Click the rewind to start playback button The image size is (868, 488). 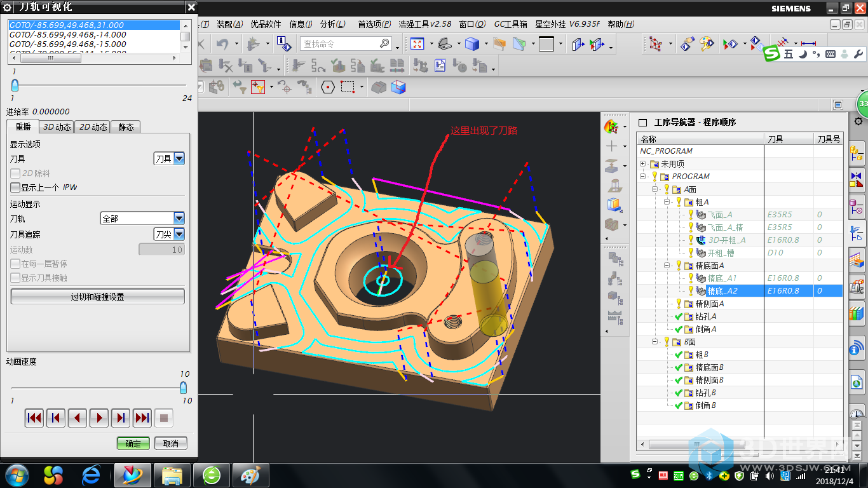(34, 418)
